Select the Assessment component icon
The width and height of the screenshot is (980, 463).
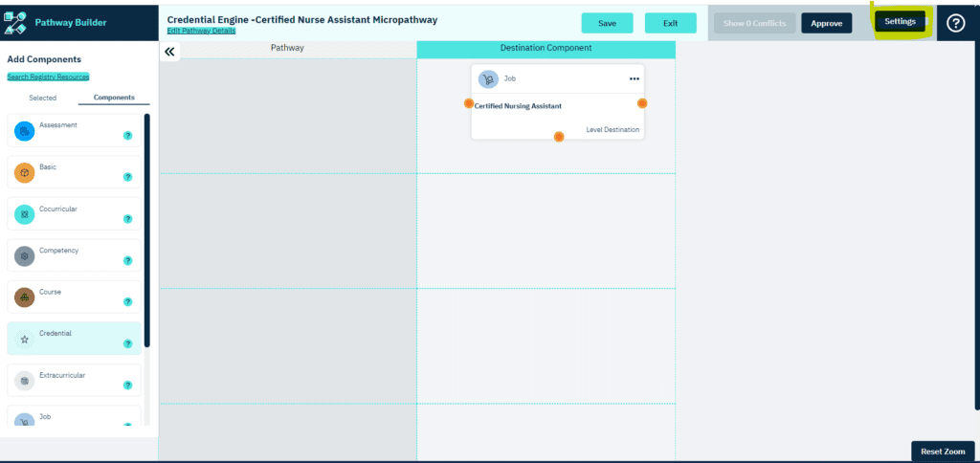tap(24, 131)
